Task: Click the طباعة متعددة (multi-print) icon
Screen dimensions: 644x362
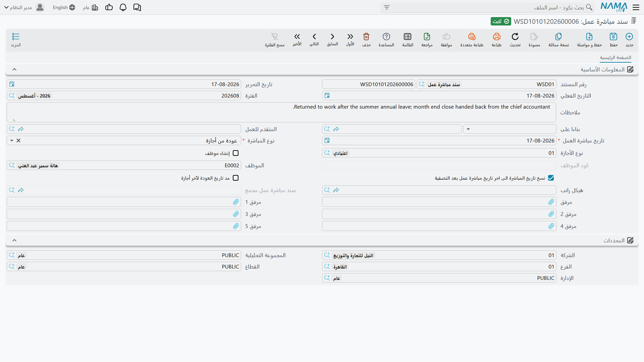Action: tap(472, 37)
